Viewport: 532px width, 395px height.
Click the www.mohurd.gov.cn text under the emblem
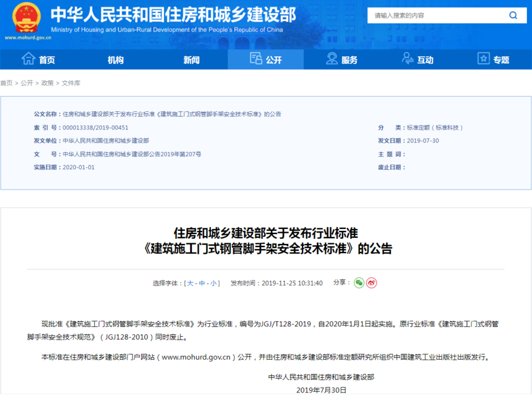click(28, 38)
